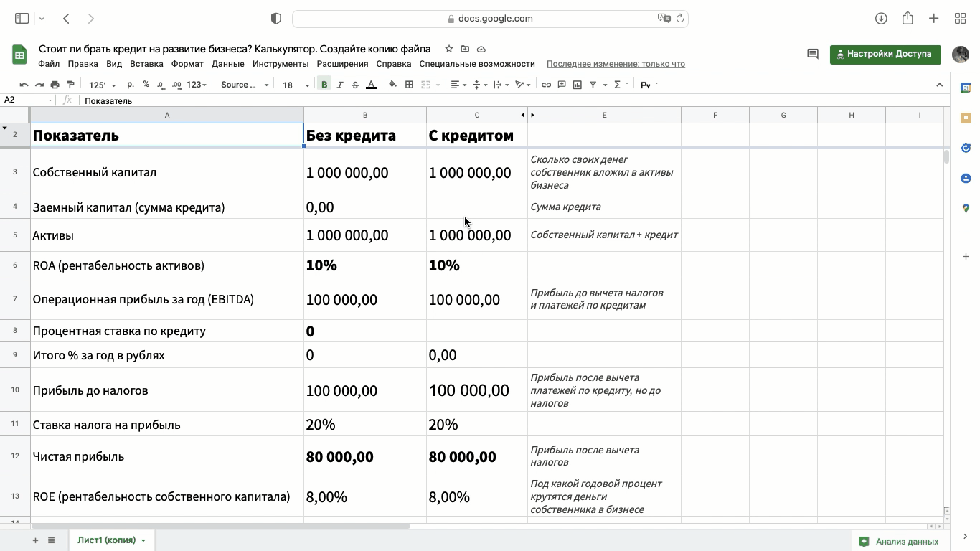
Task: Star this document
Action: tap(449, 49)
